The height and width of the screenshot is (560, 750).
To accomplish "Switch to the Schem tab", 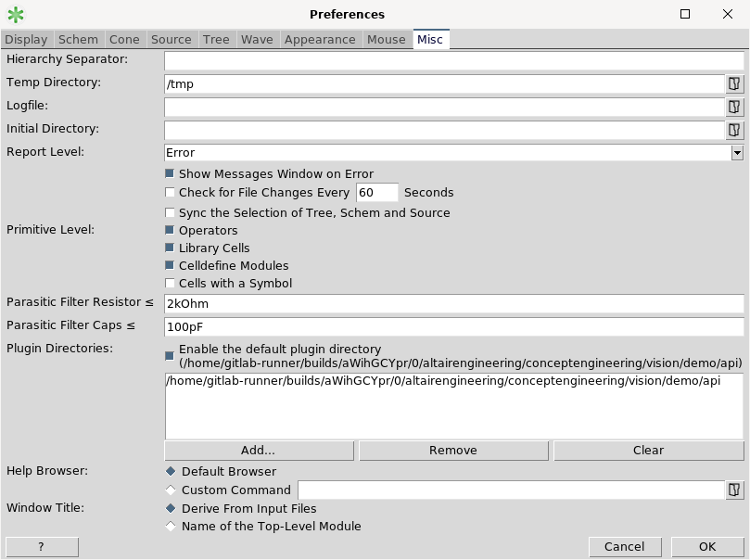I will tap(78, 39).
